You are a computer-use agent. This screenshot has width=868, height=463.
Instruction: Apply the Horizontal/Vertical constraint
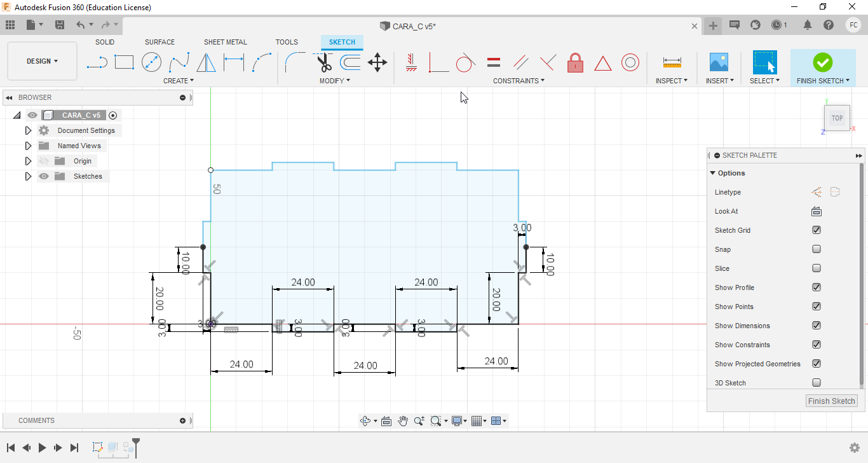pos(411,62)
